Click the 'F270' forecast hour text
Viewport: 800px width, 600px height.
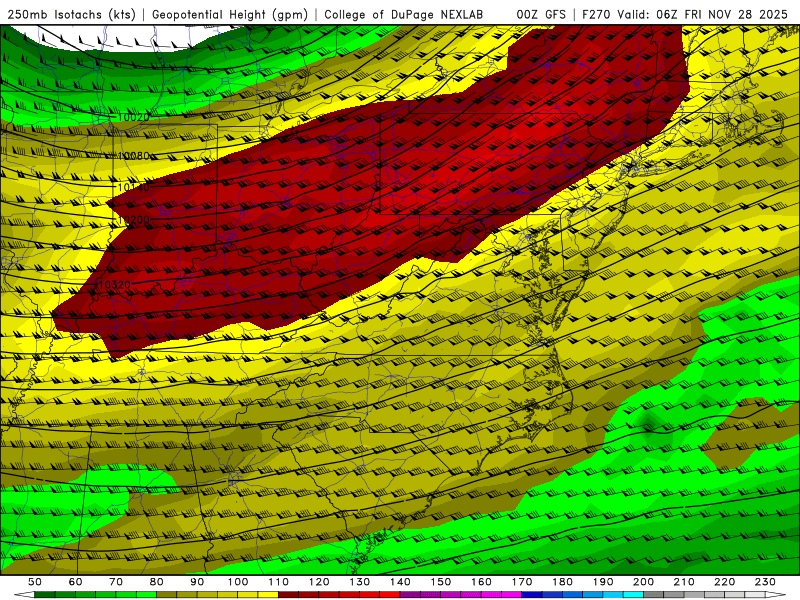click(x=596, y=15)
